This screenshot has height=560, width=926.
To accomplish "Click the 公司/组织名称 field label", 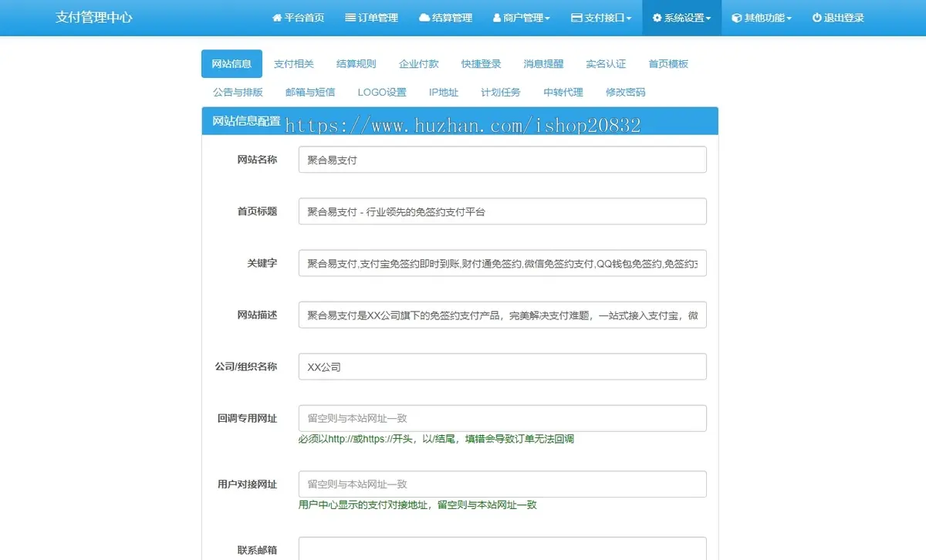I will [246, 366].
